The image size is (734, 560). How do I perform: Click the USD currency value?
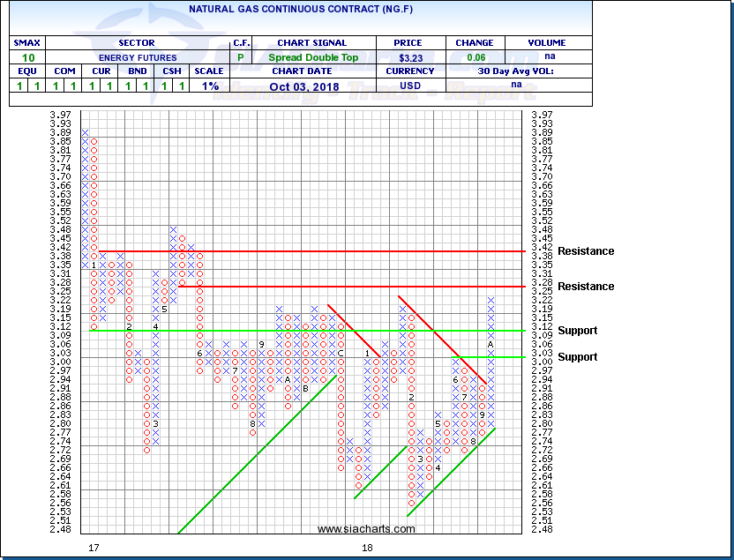[x=408, y=86]
